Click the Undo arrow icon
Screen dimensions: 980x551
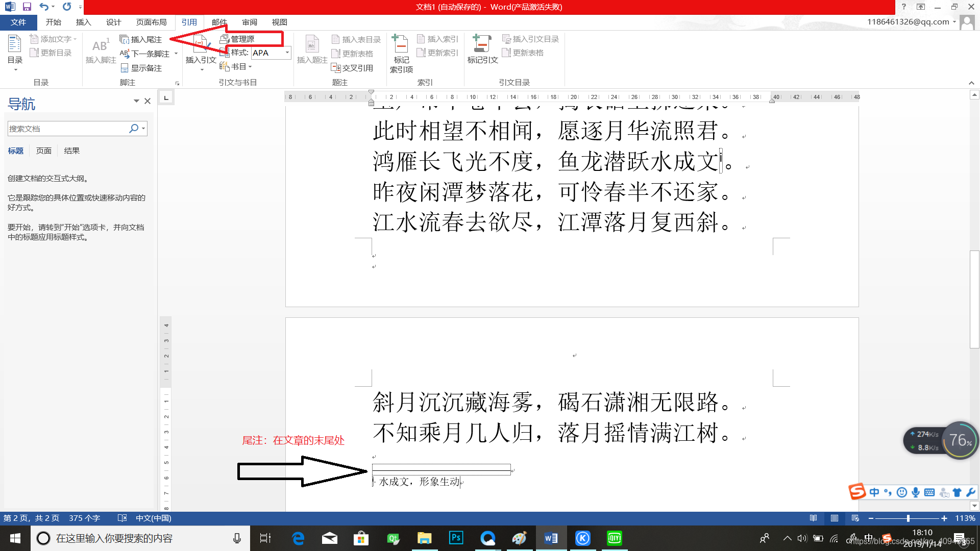click(x=44, y=7)
